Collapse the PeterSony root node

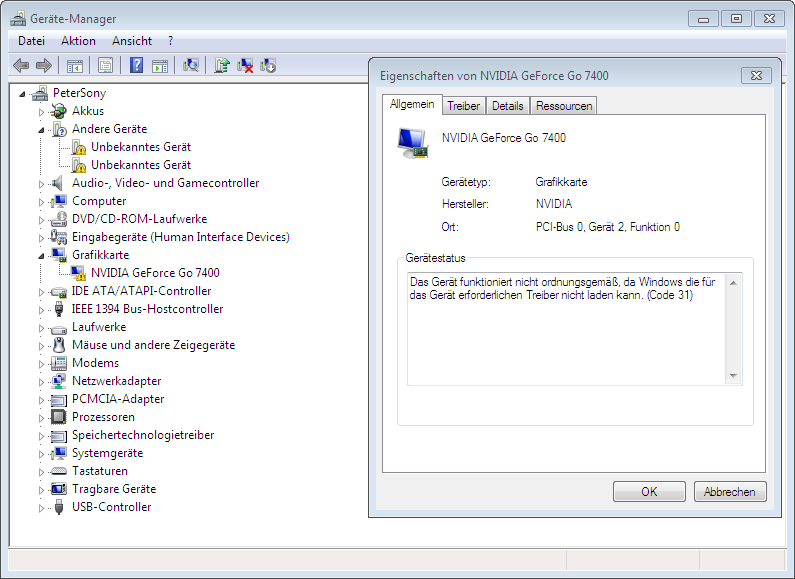point(22,94)
